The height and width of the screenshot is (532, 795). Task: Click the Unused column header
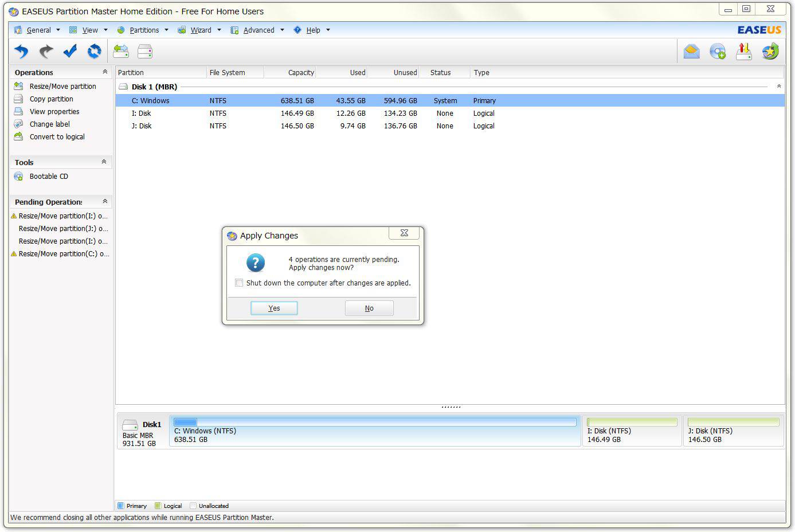[x=393, y=72]
